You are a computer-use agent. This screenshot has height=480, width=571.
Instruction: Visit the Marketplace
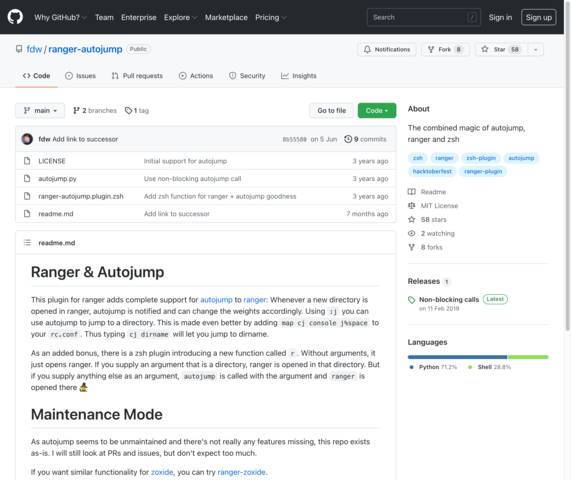pos(226,17)
